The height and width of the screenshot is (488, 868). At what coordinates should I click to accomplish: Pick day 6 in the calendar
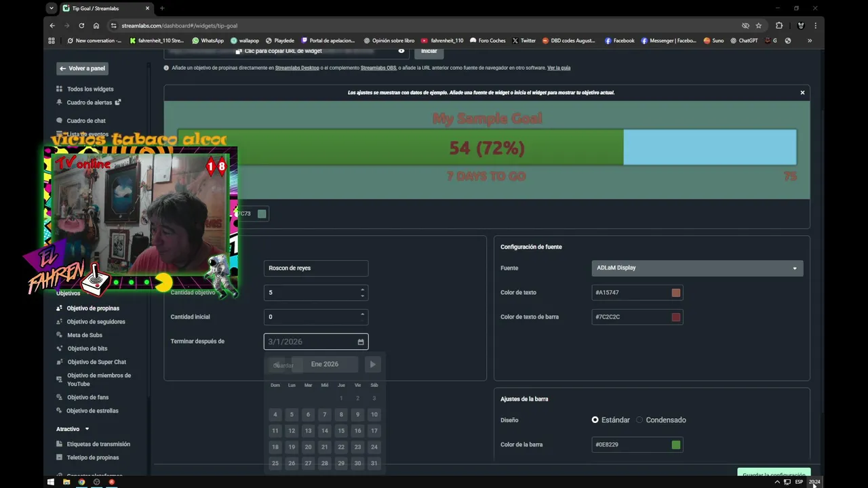(x=308, y=415)
